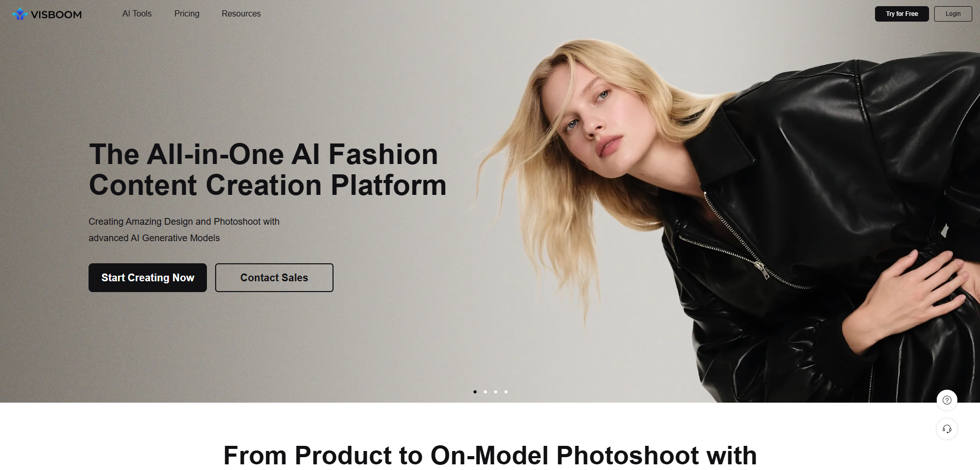Switch to the third carousel slide dot
Viewport: 980px width, 470px height.
[496, 392]
